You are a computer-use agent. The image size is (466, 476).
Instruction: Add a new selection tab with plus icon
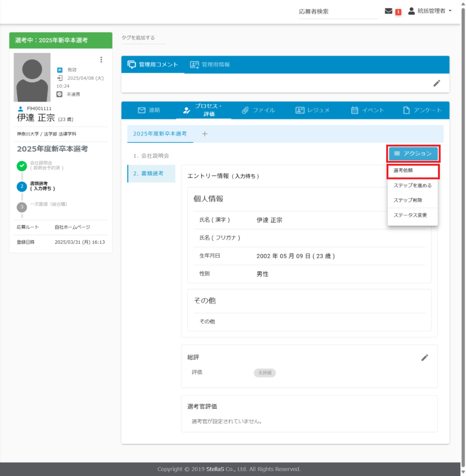point(204,134)
